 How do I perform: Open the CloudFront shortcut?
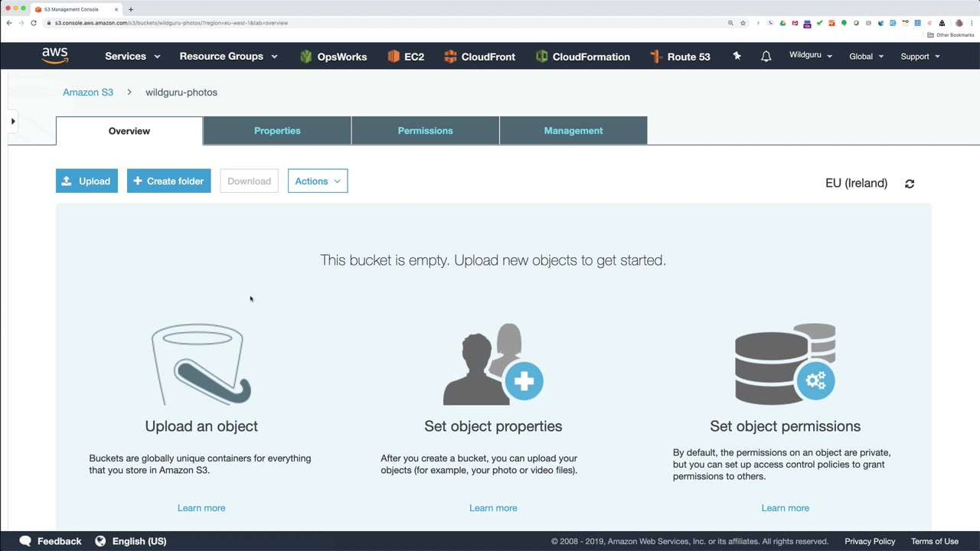pyautogui.click(x=479, y=57)
